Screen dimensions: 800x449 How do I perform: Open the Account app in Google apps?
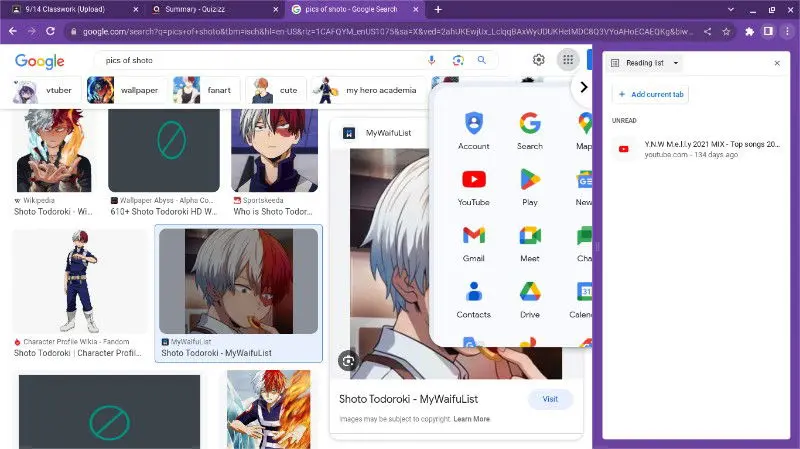point(473,131)
